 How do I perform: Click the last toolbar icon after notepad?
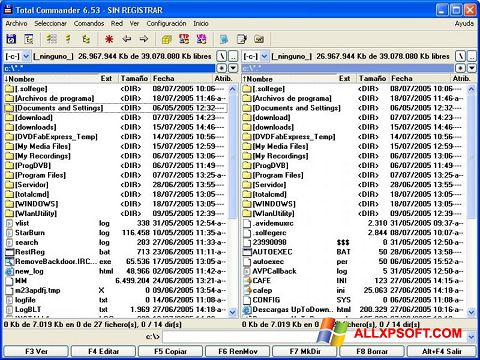[x=259, y=39]
